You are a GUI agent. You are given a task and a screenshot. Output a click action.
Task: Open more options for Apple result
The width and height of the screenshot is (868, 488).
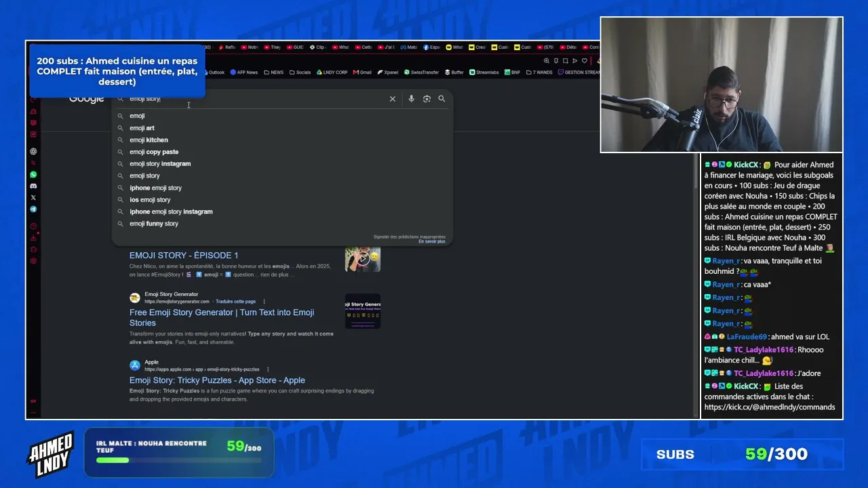pyautogui.click(x=268, y=369)
